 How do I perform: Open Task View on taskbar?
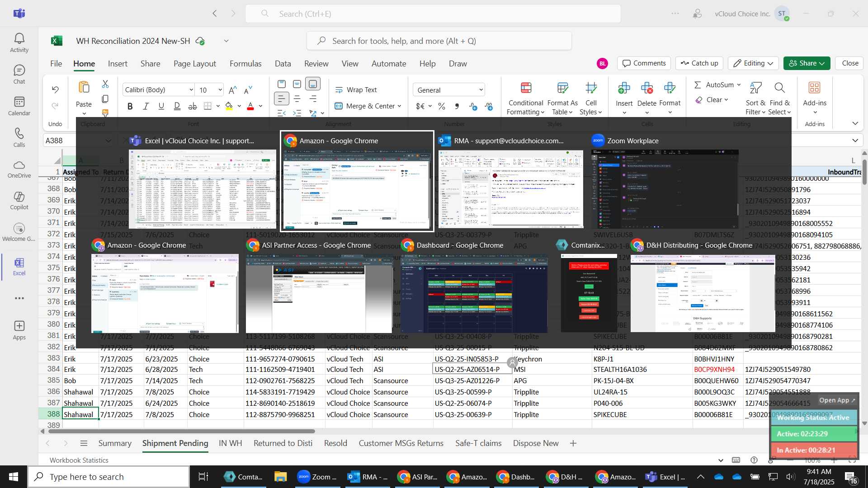pyautogui.click(x=203, y=476)
